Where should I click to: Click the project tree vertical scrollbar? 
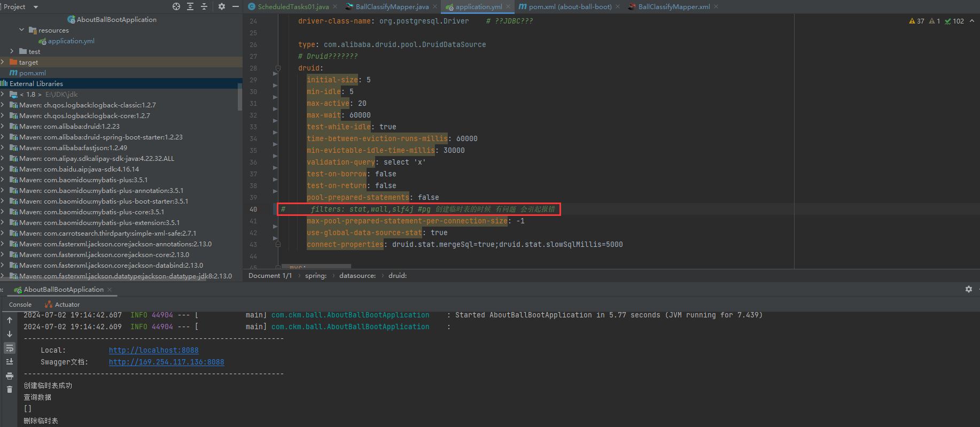tap(240, 96)
